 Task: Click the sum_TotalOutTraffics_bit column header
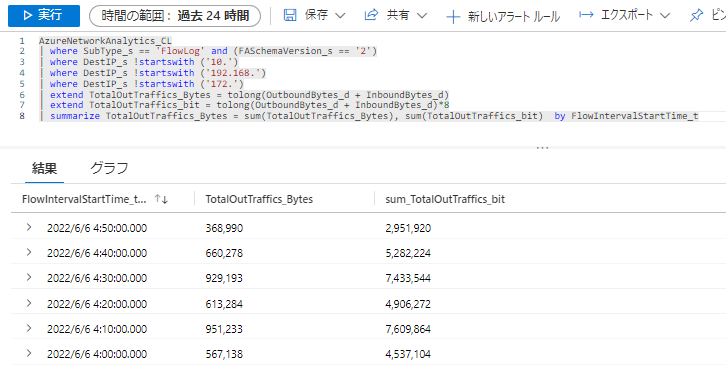pyautogui.click(x=445, y=200)
